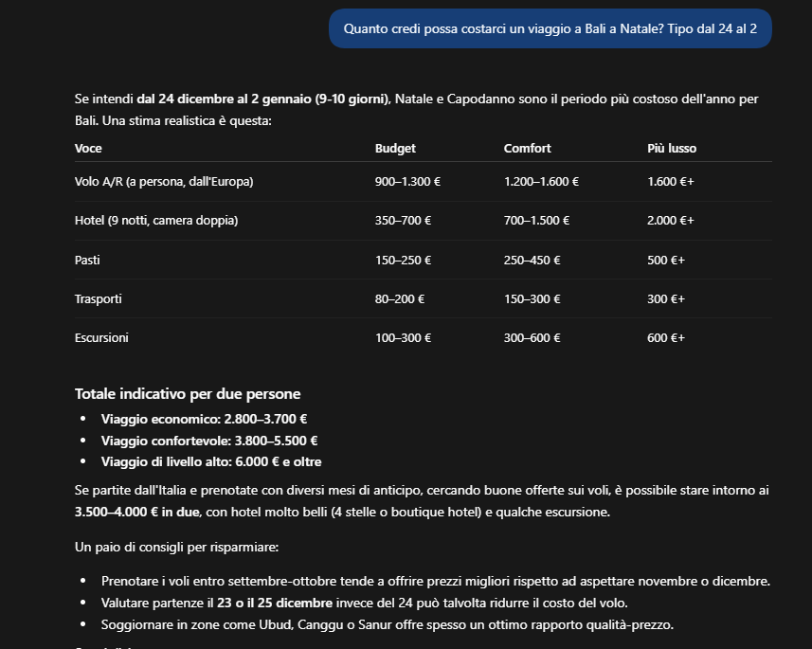
Task: Click the Viaggio confortevole bullet item
Action: (209, 441)
